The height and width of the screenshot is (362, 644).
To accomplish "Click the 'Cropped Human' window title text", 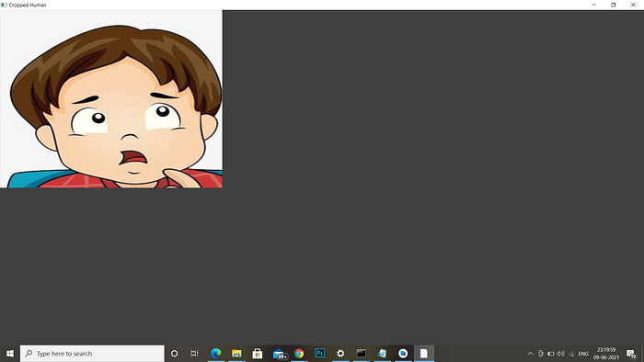I will coord(28,5).
